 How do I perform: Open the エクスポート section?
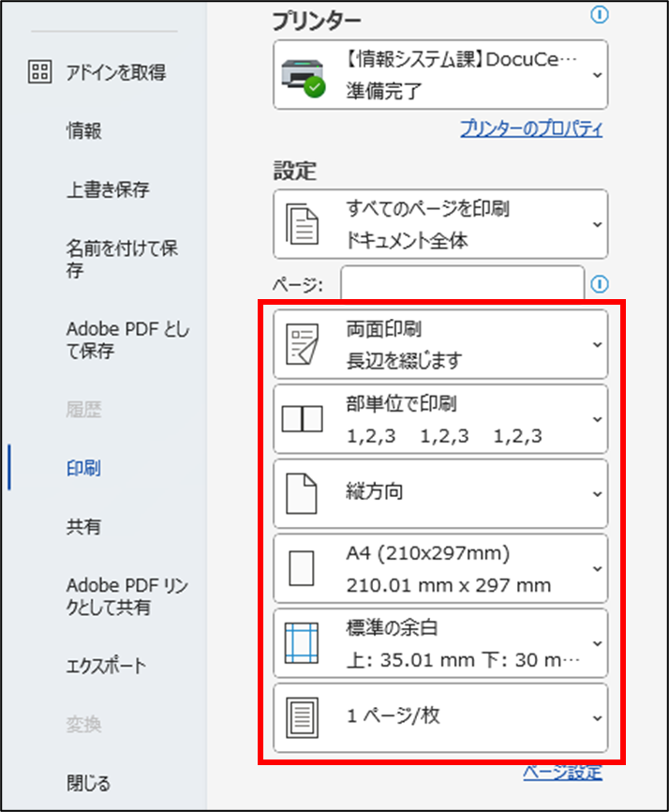(x=106, y=666)
